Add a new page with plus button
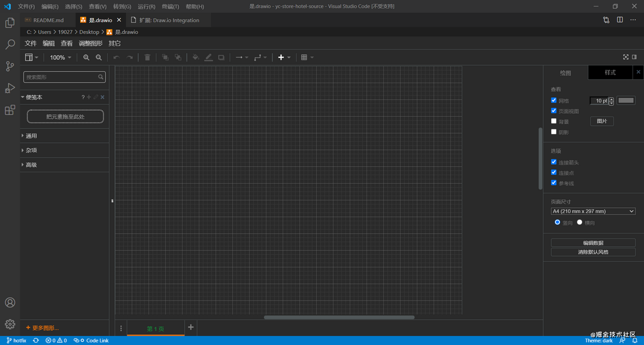 click(191, 327)
